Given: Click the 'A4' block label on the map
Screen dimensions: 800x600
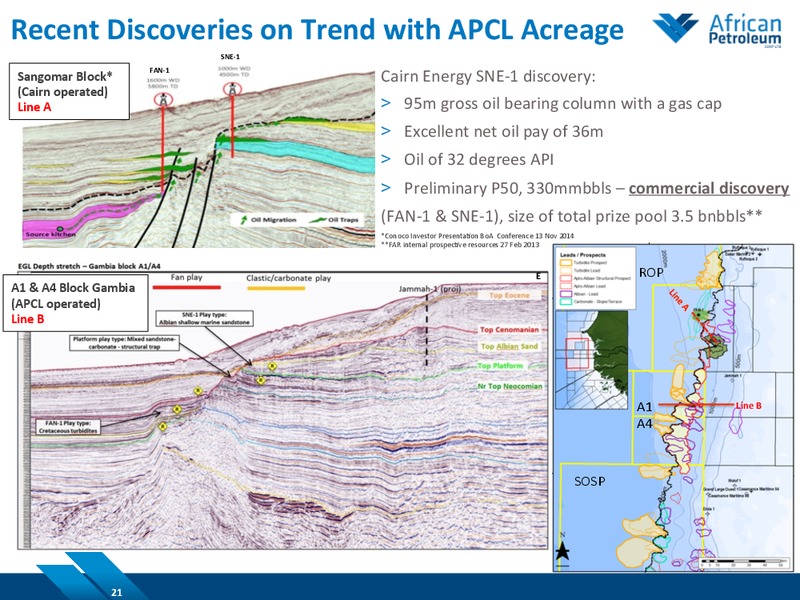Looking at the screenshot, I should click(644, 423).
